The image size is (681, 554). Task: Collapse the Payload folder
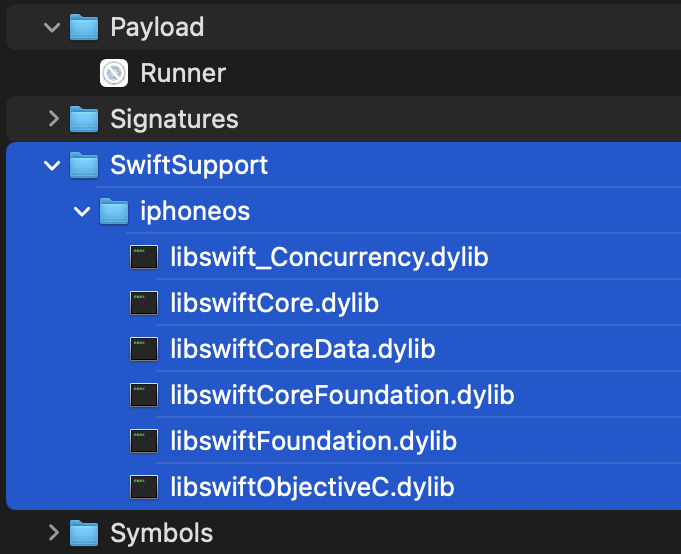(x=52, y=28)
